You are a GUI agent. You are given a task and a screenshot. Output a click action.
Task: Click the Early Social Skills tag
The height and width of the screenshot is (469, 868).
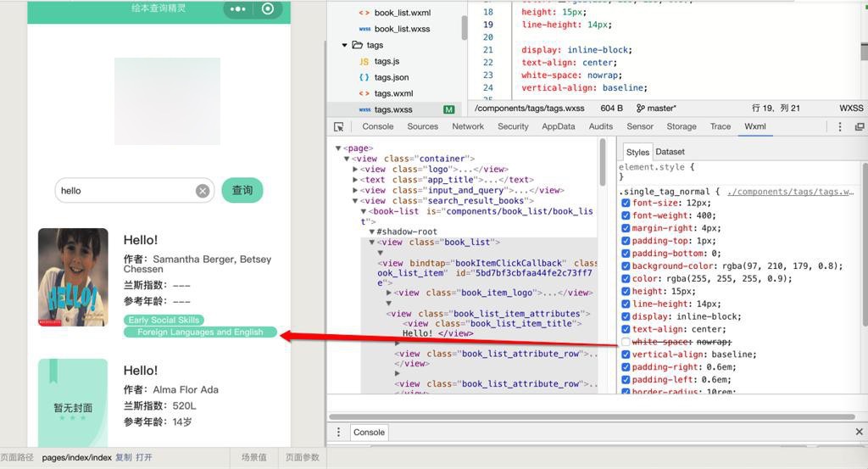tap(164, 320)
